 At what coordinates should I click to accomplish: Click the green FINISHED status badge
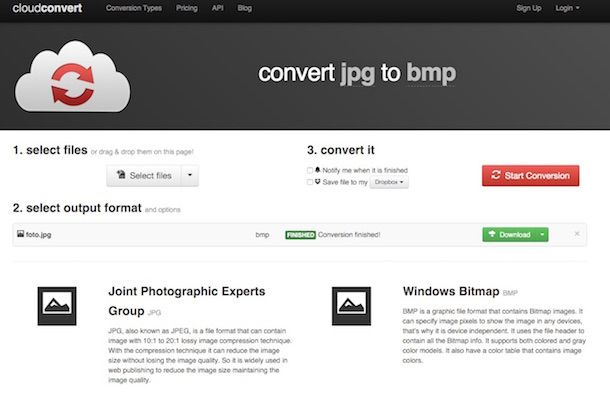tap(300, 235)
